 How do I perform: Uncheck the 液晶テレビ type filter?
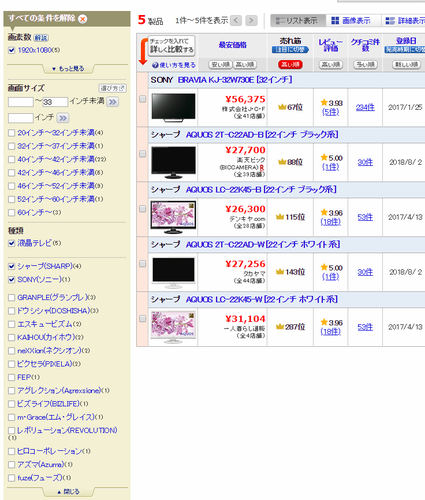(x=12, y=243)
